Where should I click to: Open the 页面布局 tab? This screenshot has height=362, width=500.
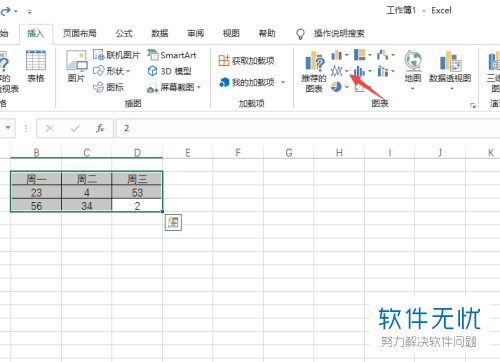(x=80, y=33)
